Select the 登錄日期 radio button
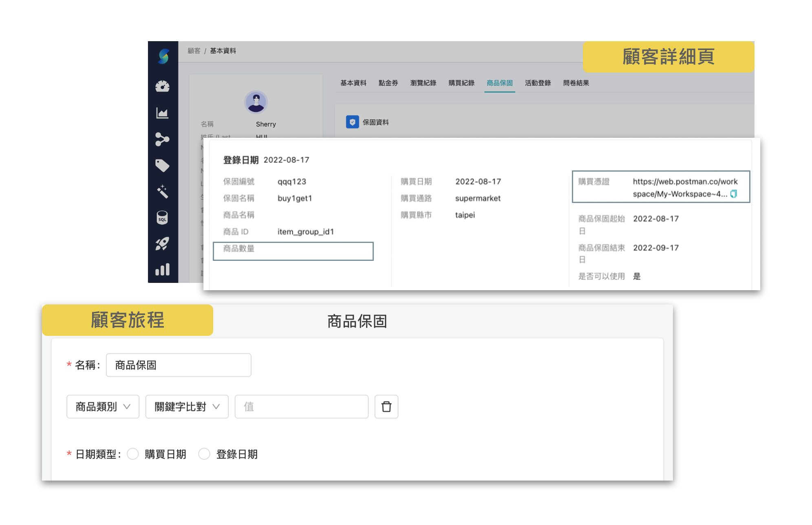This screenshot has height=525, width=812. (x=204, y=454)
